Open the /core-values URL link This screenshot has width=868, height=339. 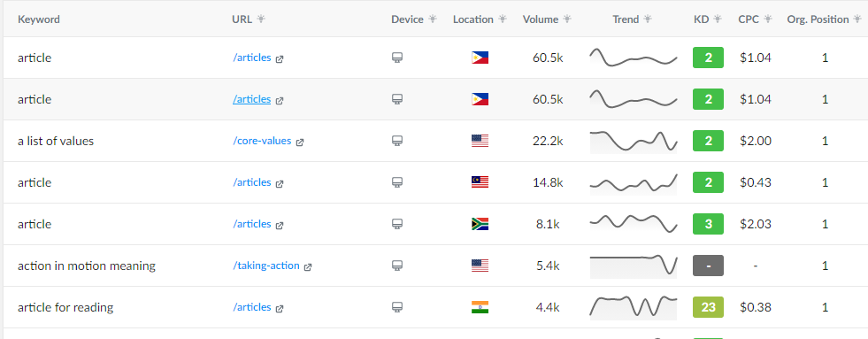pyautogui.click(x=262, y=141)
